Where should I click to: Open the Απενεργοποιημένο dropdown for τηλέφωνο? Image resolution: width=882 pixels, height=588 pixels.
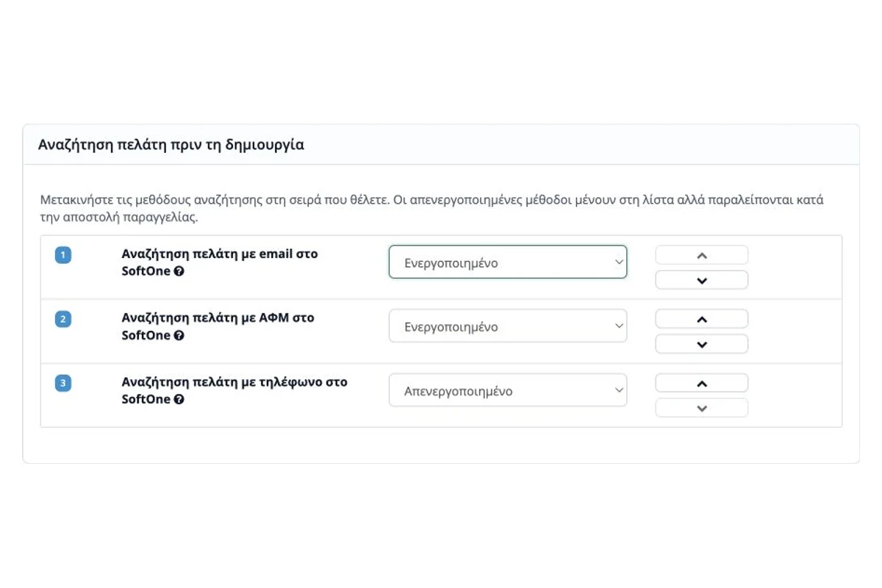point(508,390)
